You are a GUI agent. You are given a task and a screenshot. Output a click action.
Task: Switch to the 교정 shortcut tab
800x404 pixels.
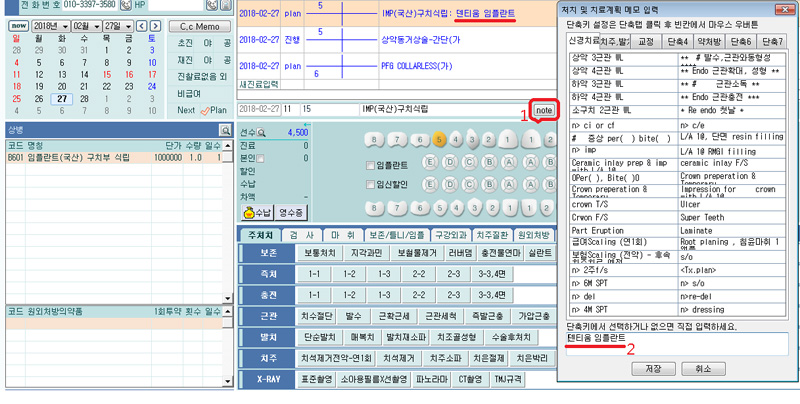coord(647,42)
